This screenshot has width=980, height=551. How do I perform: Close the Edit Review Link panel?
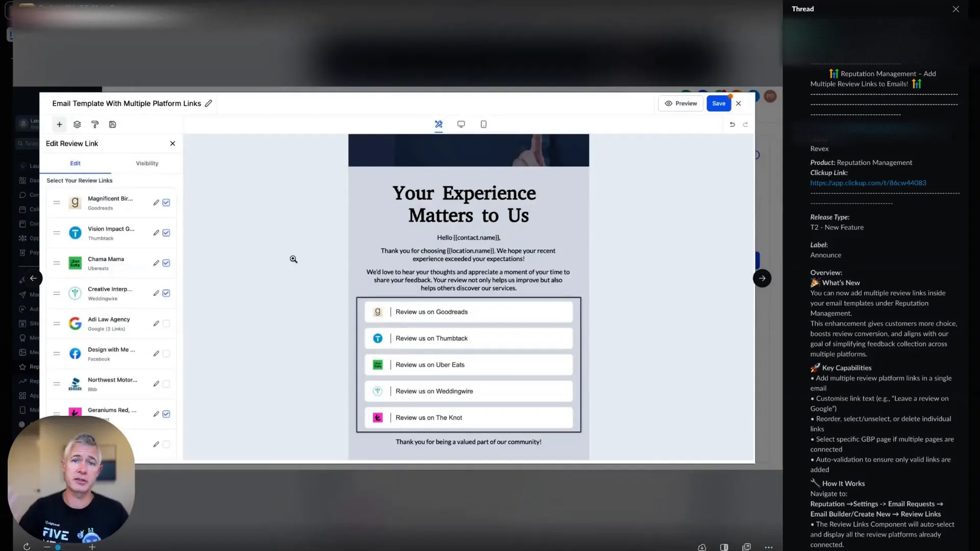point(173,143)
